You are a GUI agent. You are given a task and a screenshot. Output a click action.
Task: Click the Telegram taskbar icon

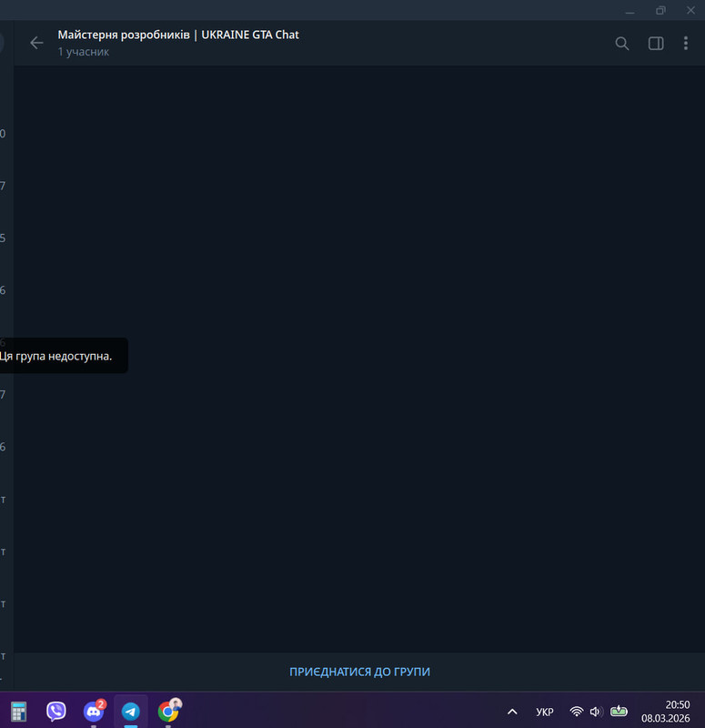(131, 712)
